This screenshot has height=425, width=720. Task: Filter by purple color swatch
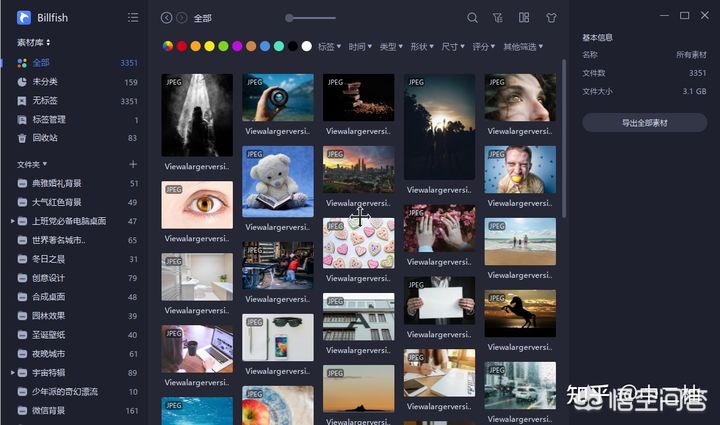pos(237,46)
